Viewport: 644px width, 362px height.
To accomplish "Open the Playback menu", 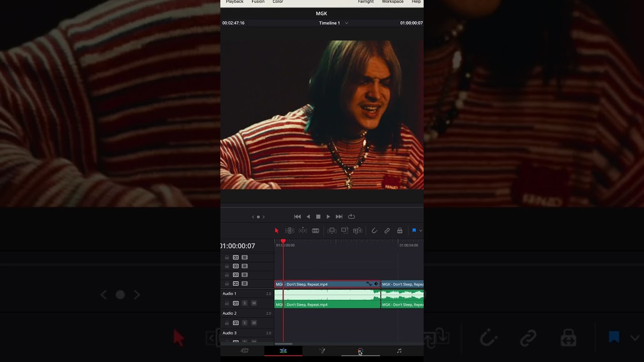I will (x=234, y=2).
